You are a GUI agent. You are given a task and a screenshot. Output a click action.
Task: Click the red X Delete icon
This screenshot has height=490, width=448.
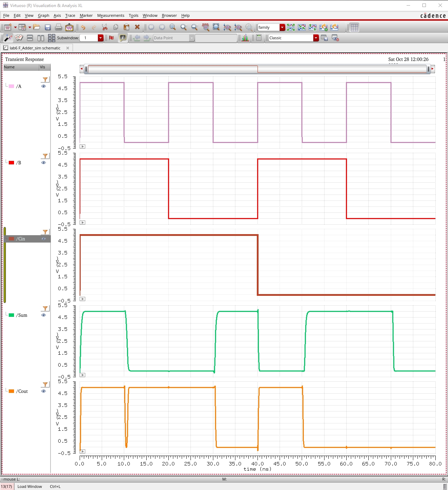tap(137, 27)
